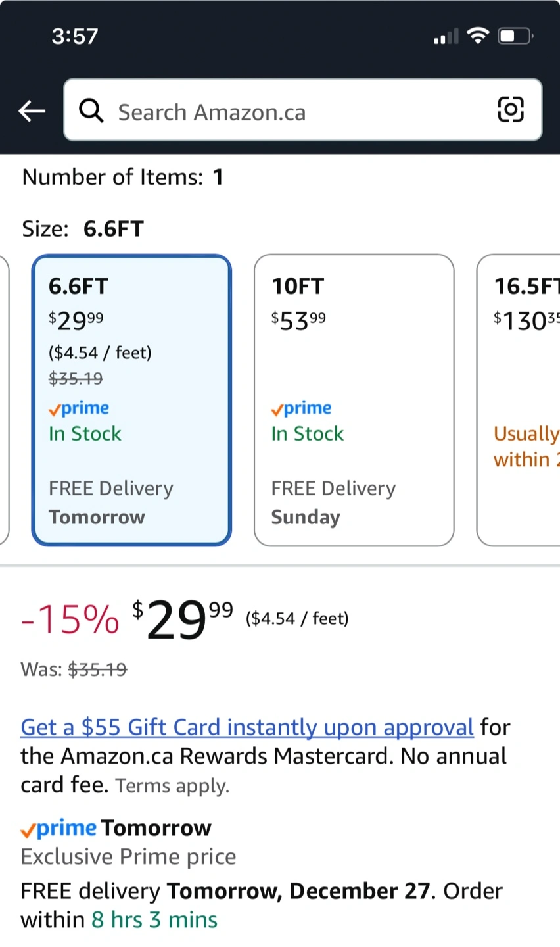560x947 pixels.
Task: Tap the -15% discount badge
Action: [x=70, y=619]
